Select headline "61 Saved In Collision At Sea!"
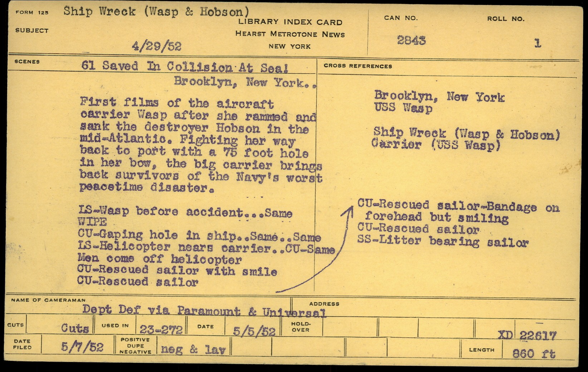The image size is (588, 372). pos(185,67)
